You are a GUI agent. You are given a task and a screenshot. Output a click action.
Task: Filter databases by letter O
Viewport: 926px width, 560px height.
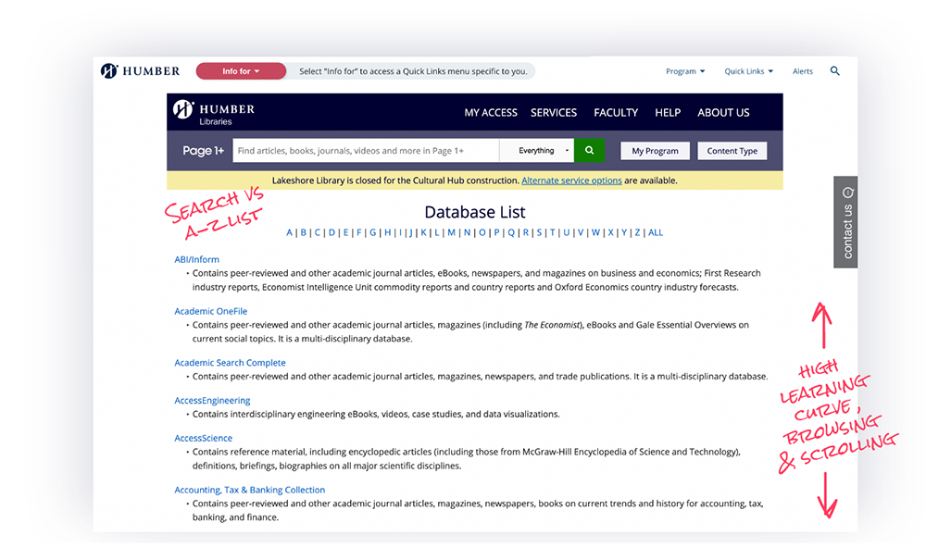point(482,232)
